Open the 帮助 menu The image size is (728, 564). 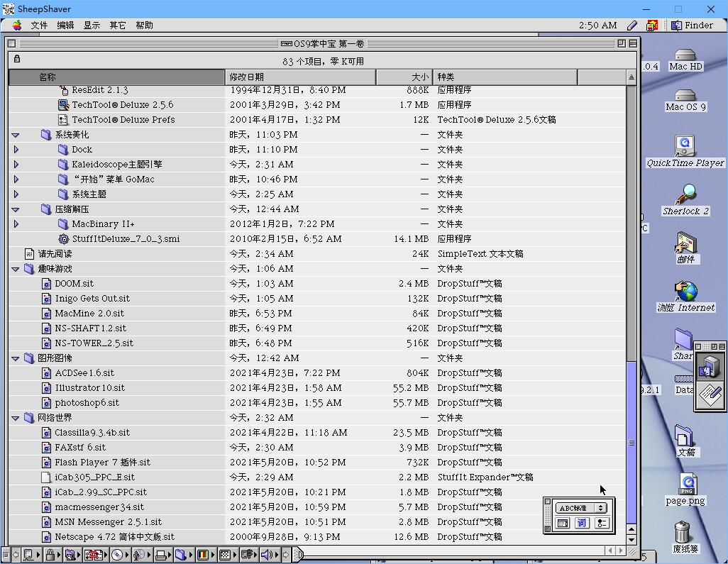coord(144,25)
